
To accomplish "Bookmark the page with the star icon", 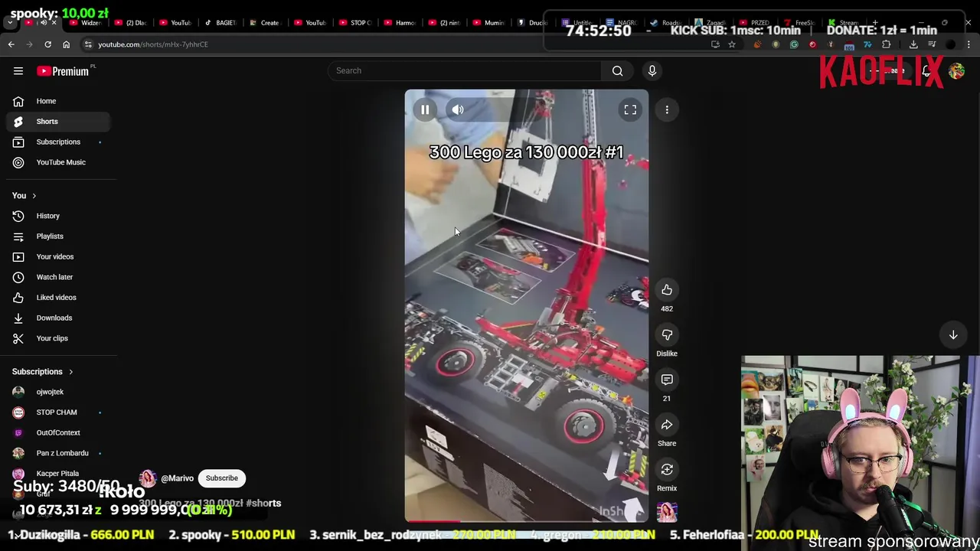I will click(732, 44).
